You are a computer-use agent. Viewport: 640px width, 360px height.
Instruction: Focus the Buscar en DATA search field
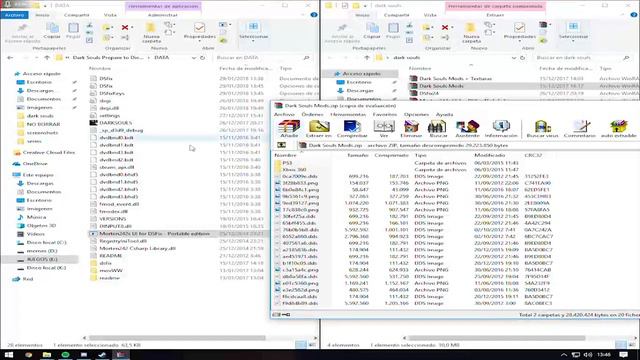click(263, 58)
